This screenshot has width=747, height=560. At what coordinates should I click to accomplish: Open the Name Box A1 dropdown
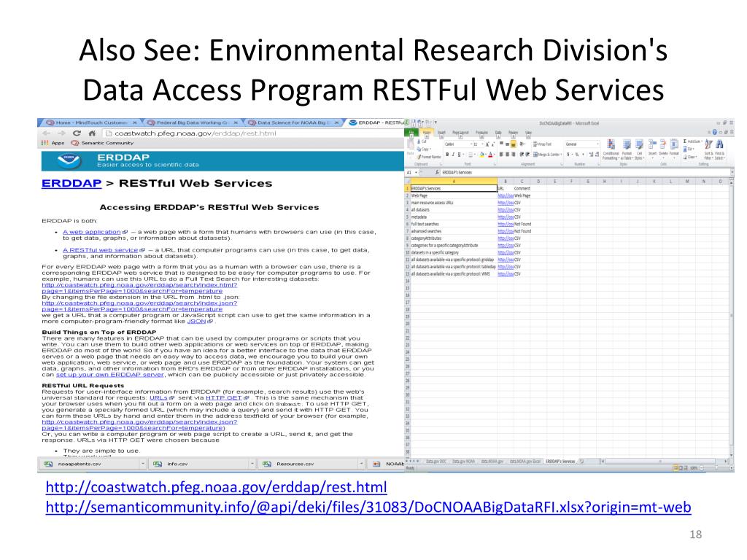click(x=417, y=172)
